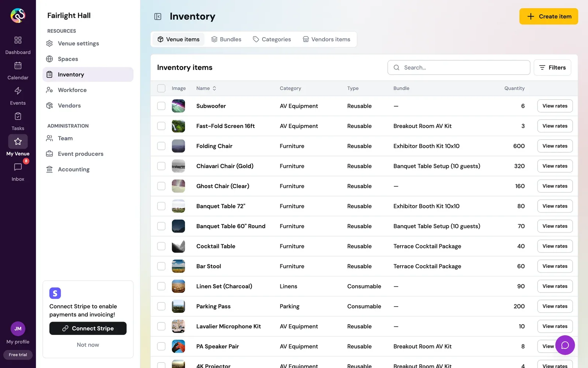Image resolution: width=588 pixels, height=368 pixels.
Task: Open the Inventory sidebar item
Action: (88, 74)
